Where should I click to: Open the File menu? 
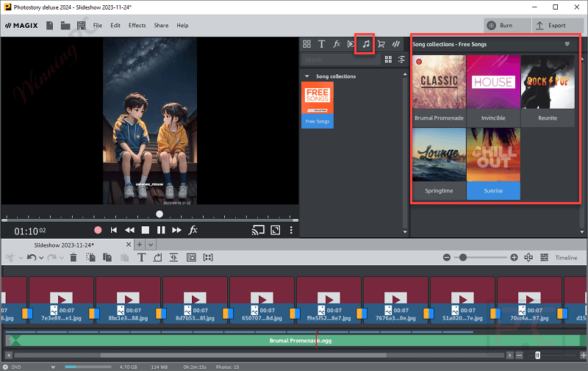(98, 25)
